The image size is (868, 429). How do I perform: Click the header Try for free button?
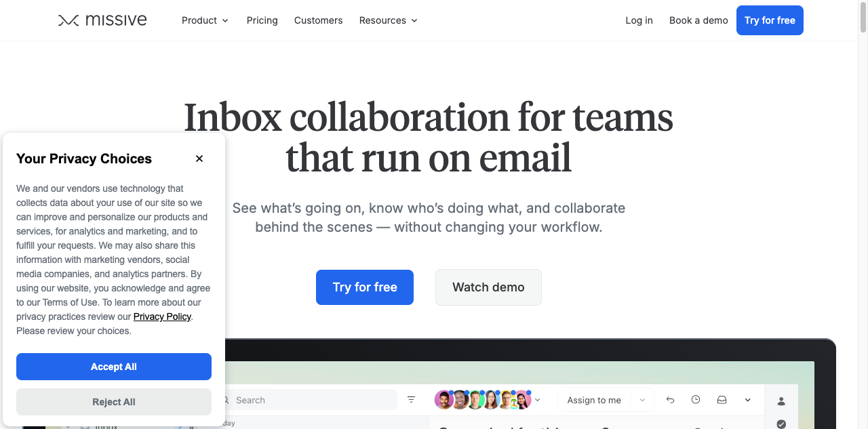770,20
